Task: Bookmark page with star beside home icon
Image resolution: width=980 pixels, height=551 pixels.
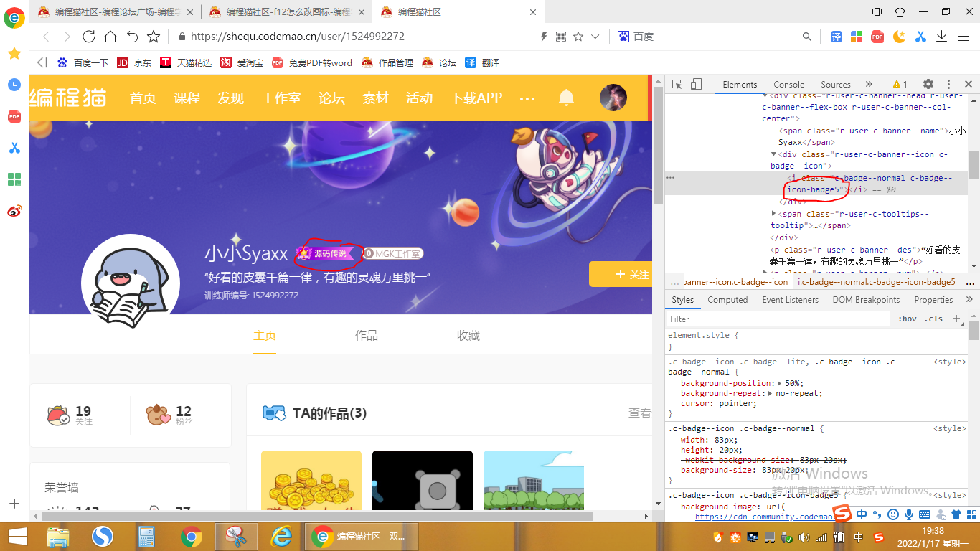Action: [154, 37]
